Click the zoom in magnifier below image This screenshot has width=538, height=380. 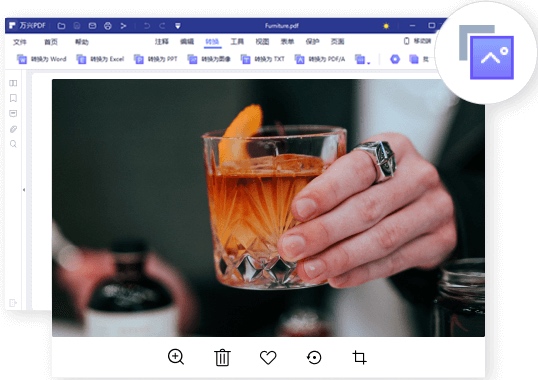click(x=176, y=357)
